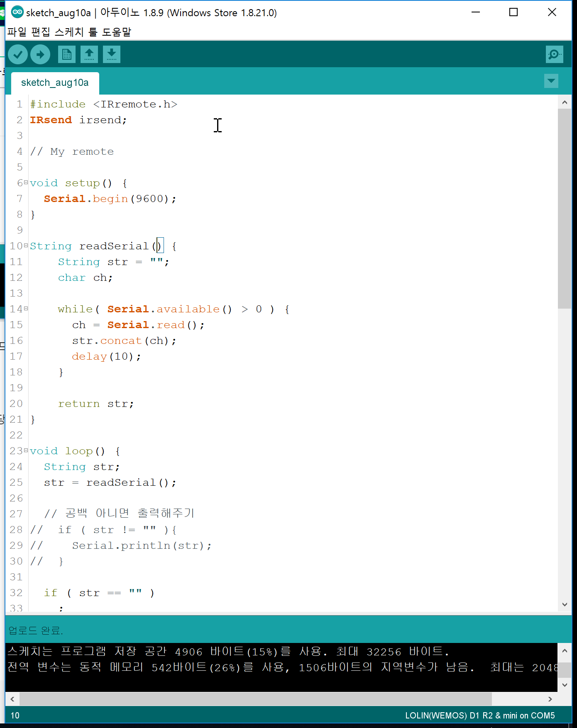Click the editor vertical scrollbar thumb
The height and width of the screenshot is (728, 577).
pyautogui.click(x=565, y=209)
